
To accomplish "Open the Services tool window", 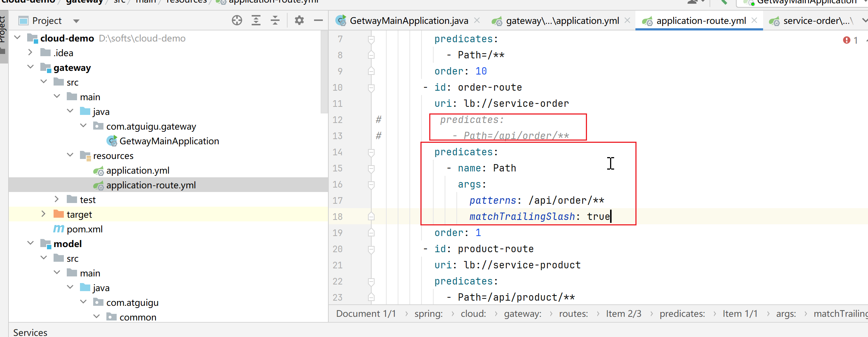I will [30, 332].
